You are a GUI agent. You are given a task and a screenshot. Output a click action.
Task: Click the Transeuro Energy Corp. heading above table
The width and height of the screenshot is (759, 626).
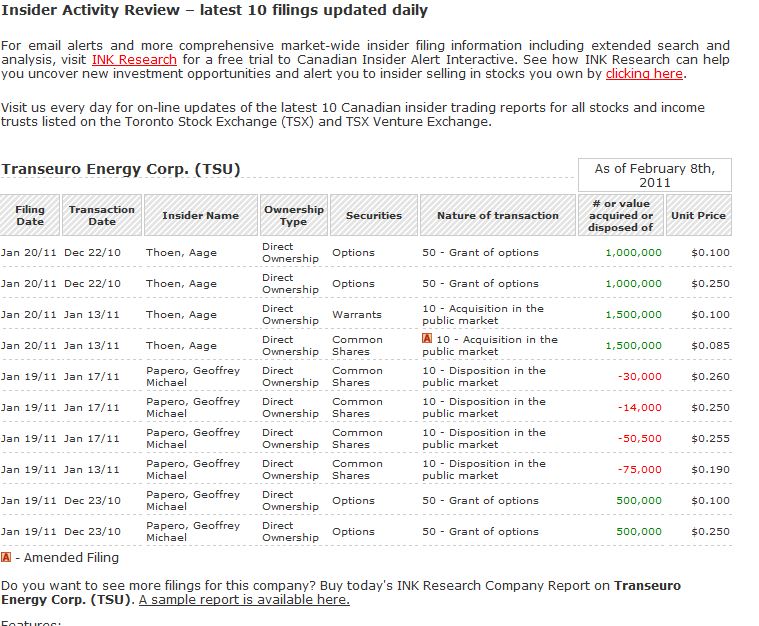[121, 170]
